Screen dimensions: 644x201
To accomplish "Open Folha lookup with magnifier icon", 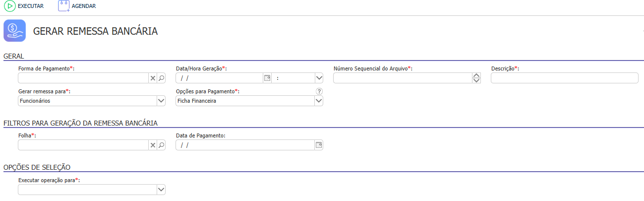I will click(161, 145).
